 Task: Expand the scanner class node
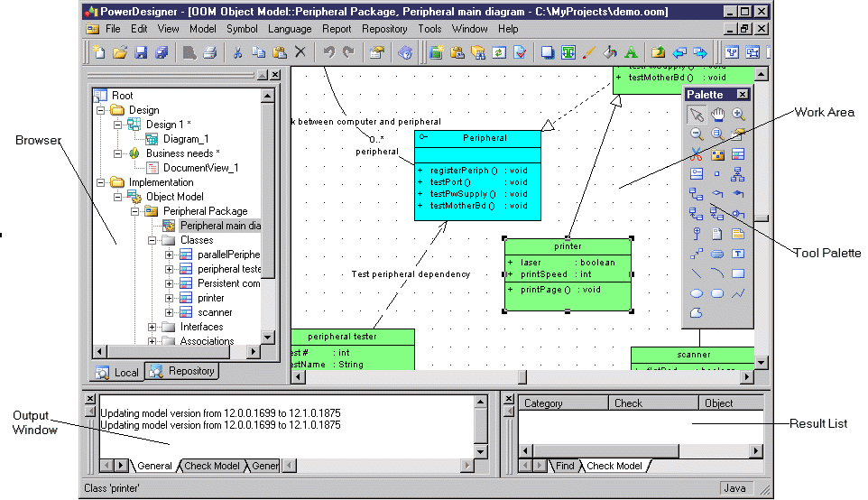tap(169, 312)
